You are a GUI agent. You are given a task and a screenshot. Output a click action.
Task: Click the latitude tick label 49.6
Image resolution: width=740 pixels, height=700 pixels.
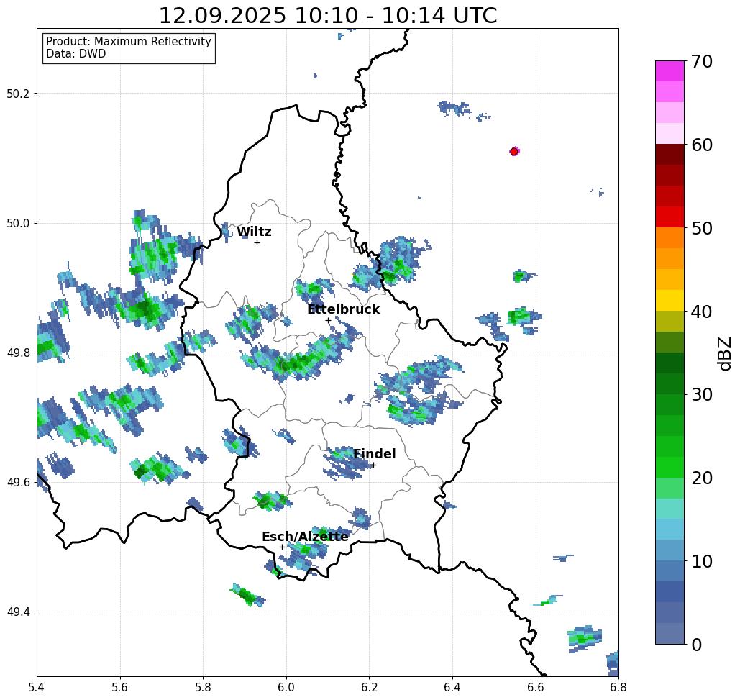tap(18, 483)
